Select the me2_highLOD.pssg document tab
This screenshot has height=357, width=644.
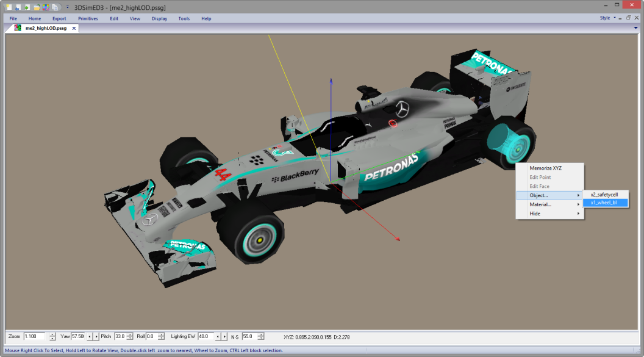46,28
